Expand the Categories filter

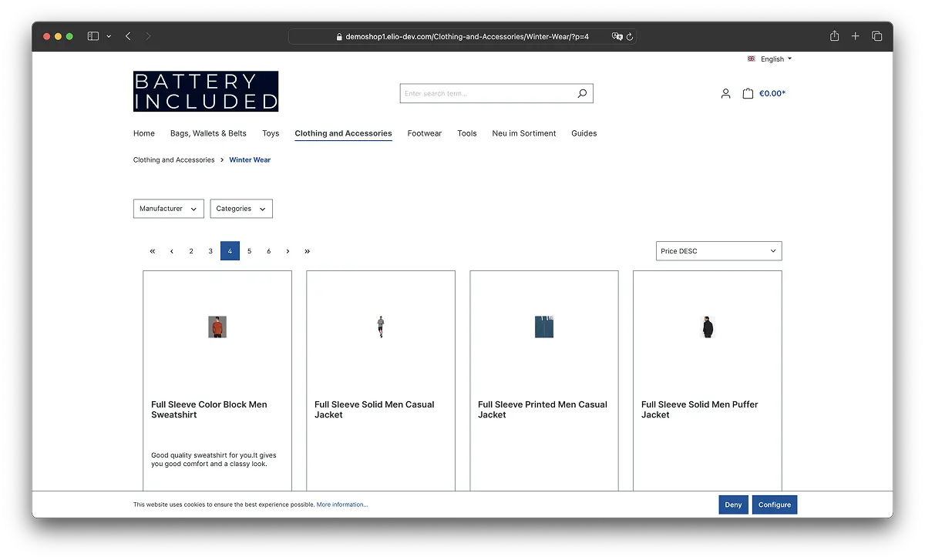pos(241,208)
